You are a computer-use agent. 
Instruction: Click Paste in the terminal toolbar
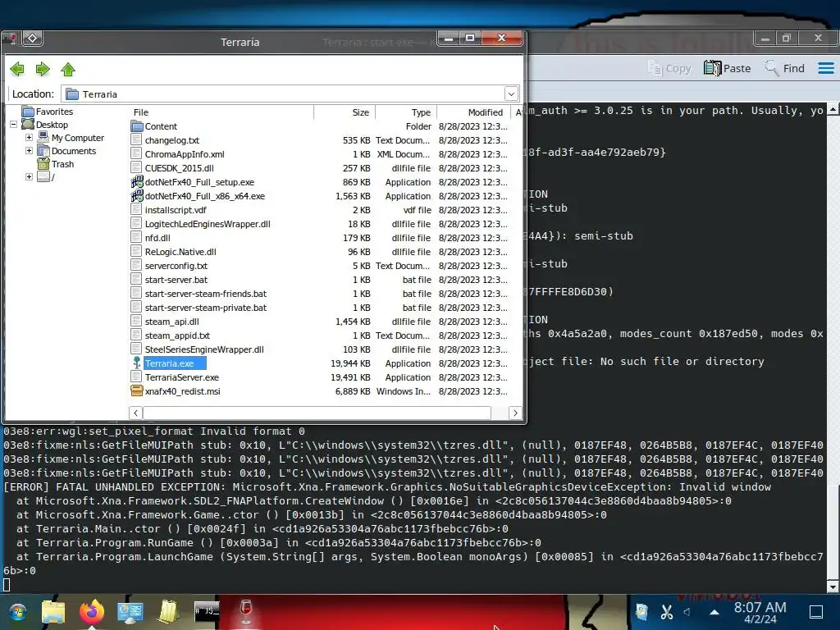click(727, 69)
